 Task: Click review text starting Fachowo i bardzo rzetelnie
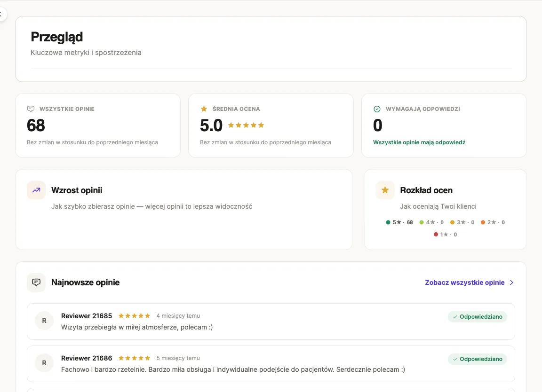(233, 369)
